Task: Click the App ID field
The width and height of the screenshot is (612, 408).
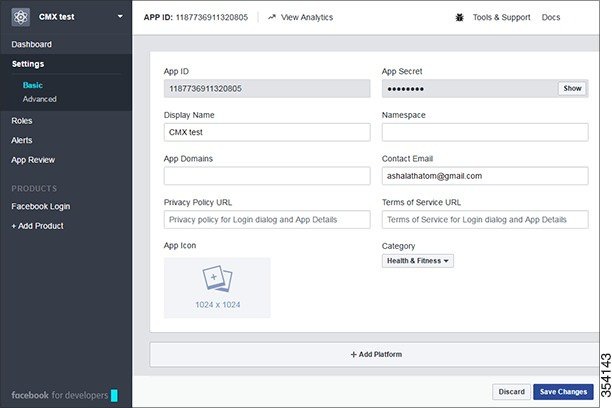Action: [x=267, y=89]
